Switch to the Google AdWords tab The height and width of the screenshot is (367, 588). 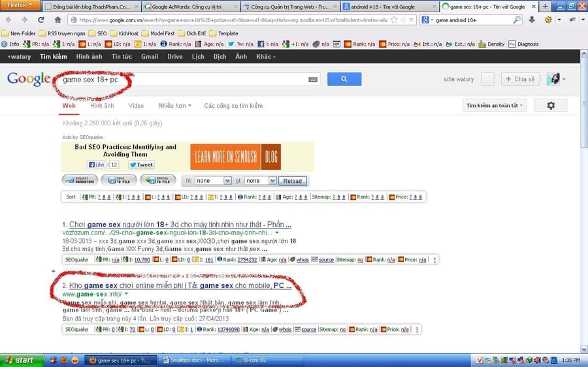tap(190, 7)
